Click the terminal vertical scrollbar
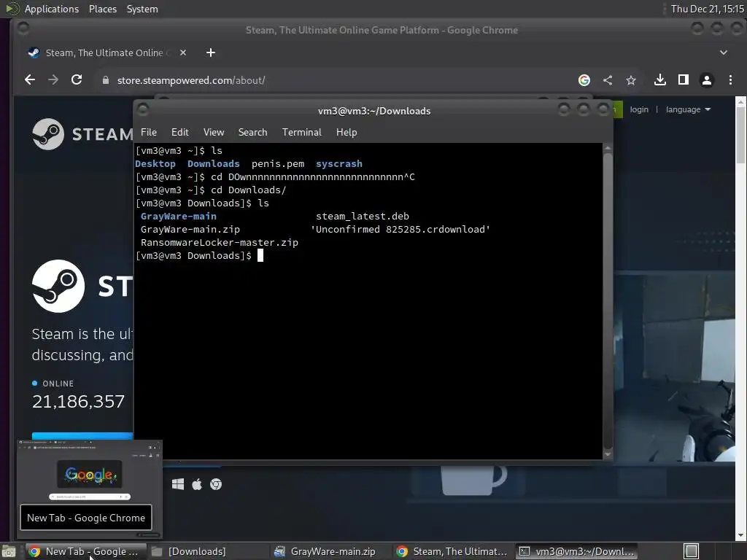Image resolution: width=747 pixels, height=560 pixels. tap(608, 300)
